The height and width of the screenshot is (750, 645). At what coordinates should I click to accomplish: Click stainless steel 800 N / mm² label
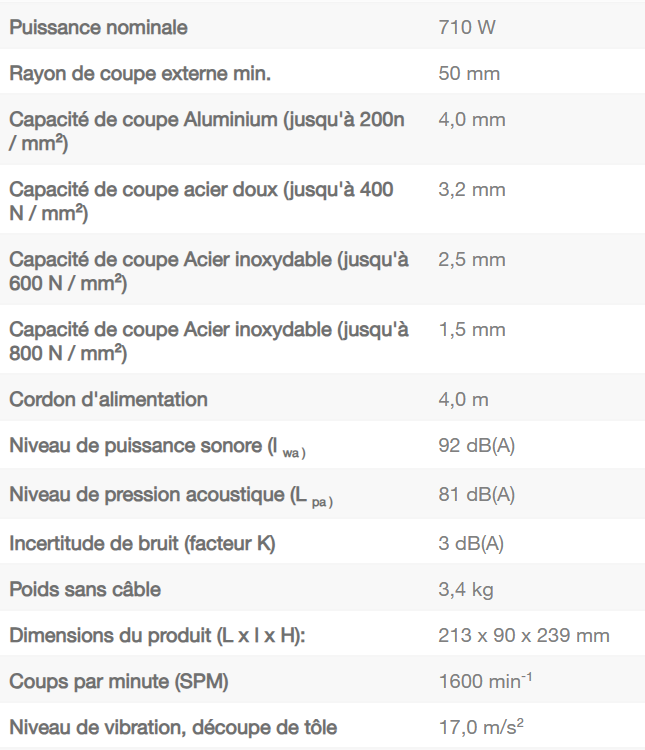point(209,342)
